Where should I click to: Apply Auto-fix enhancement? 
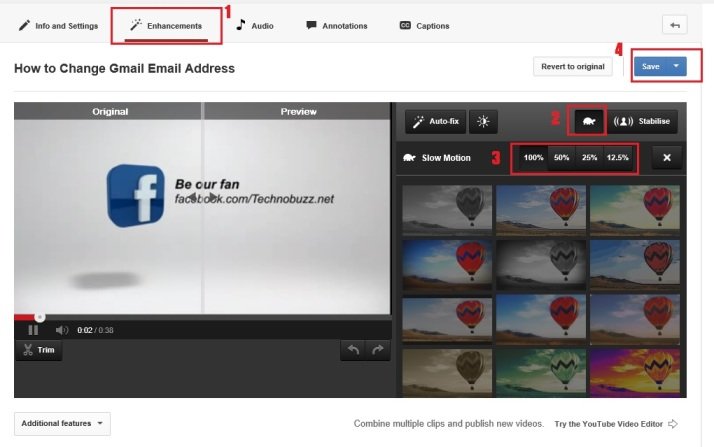(435, 122)
